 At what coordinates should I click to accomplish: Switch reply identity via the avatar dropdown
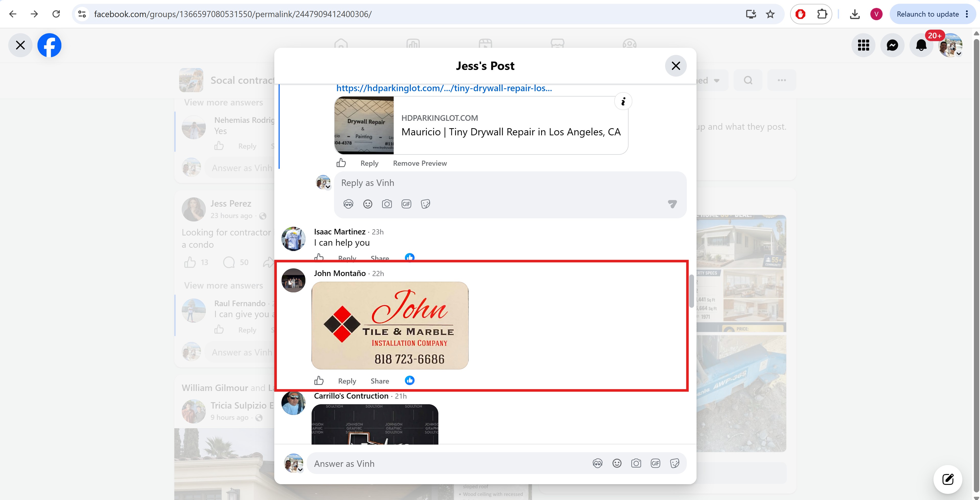(324, 182)
